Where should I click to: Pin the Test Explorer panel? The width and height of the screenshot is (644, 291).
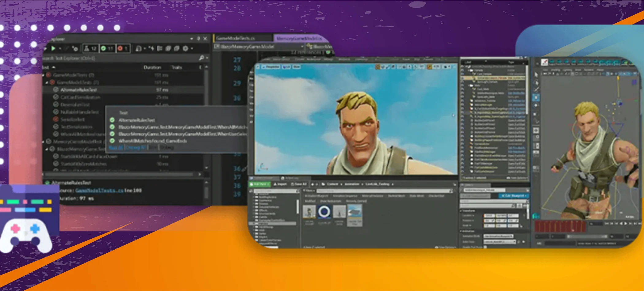198,39
